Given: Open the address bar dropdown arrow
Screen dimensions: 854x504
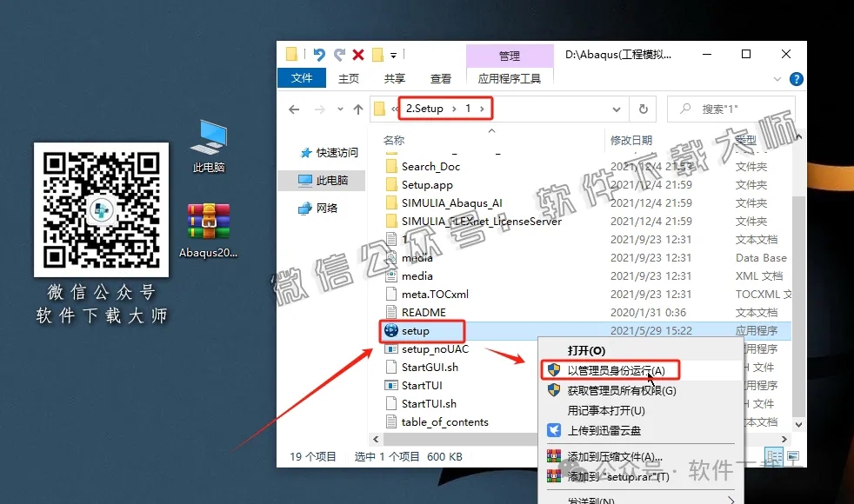Looking at the screenshot, I should 617,109.
